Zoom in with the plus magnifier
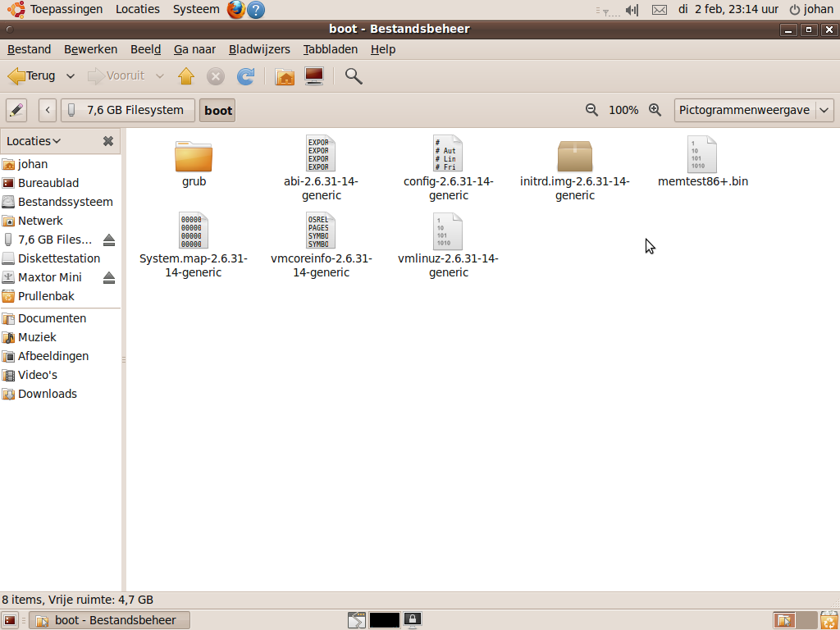840x630 pixels. tap(655, 110)
